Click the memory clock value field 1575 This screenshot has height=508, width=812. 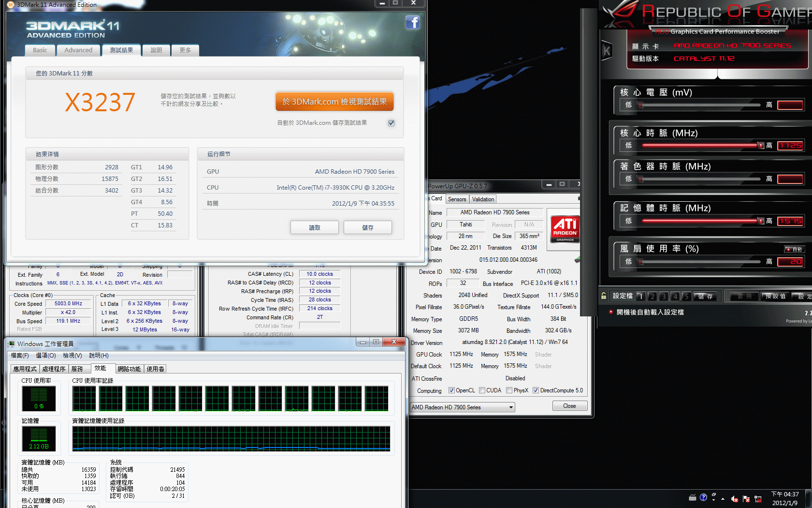click(791, 221)
